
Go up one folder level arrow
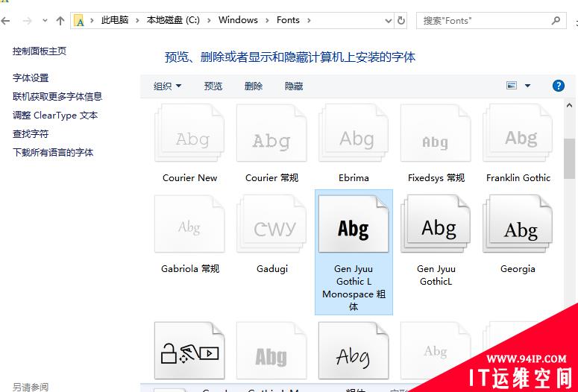60,21
